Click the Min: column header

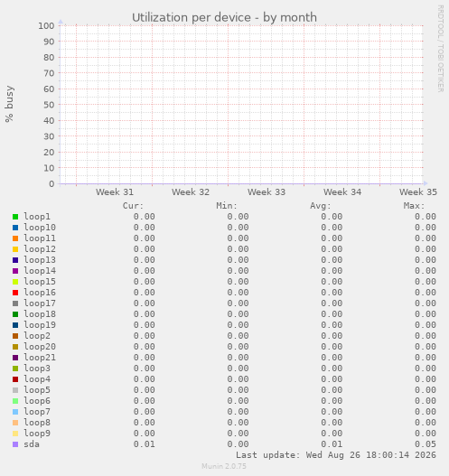pos(227,206)
